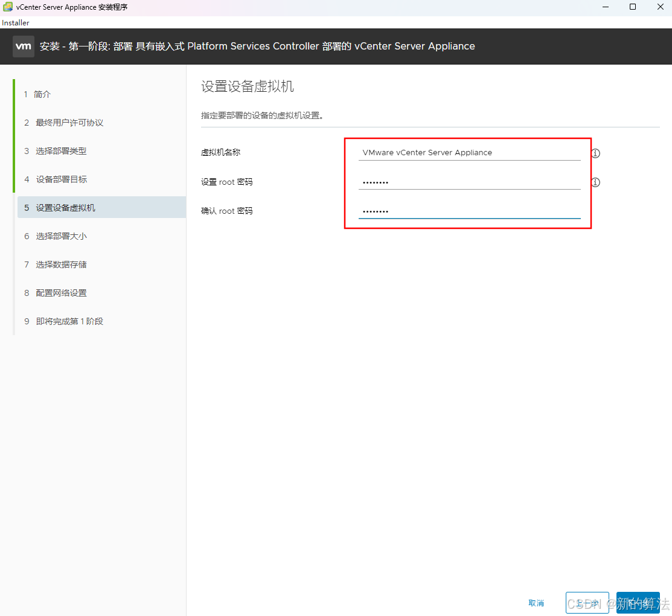Click the blue next step button
The width and height of the screenshot is (672, 616).
(638, 603)
